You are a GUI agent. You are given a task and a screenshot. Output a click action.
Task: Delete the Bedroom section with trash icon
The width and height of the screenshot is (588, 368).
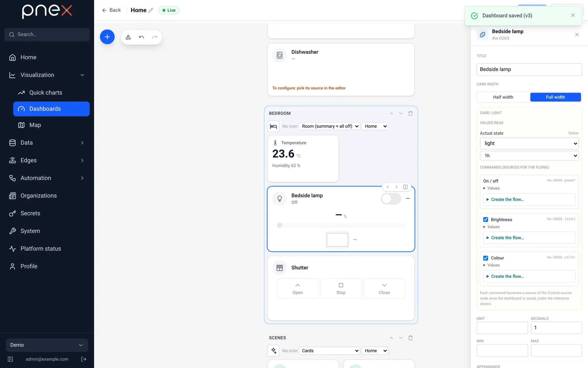point(410,113)
